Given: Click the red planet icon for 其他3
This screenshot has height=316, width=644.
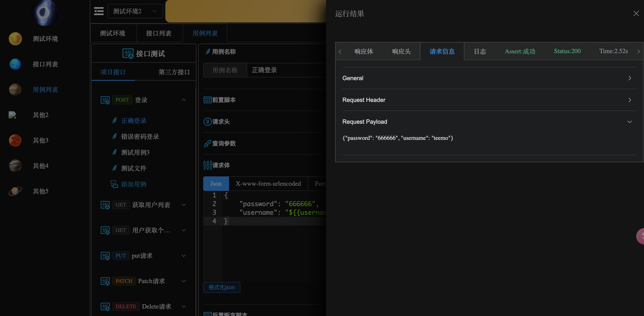Looking at the screenshot, I should tap(15, 140).
